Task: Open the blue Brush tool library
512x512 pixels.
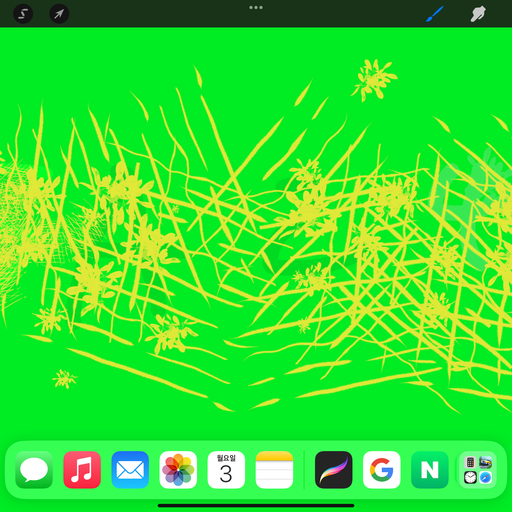Action: click(x=434, y=14)
